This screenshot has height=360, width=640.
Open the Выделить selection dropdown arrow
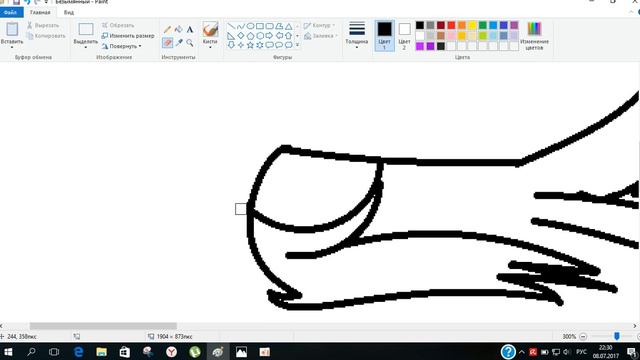tap(86, 48)
